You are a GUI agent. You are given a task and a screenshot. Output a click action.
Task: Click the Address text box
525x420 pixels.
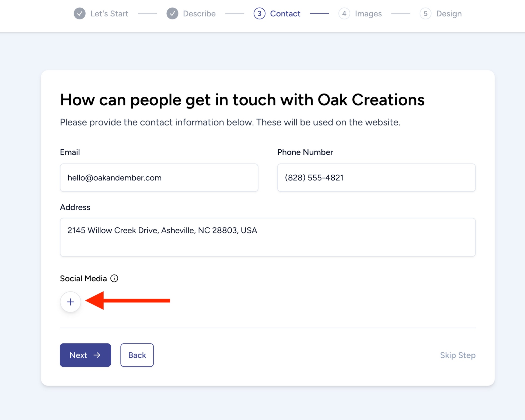point(268,237)
